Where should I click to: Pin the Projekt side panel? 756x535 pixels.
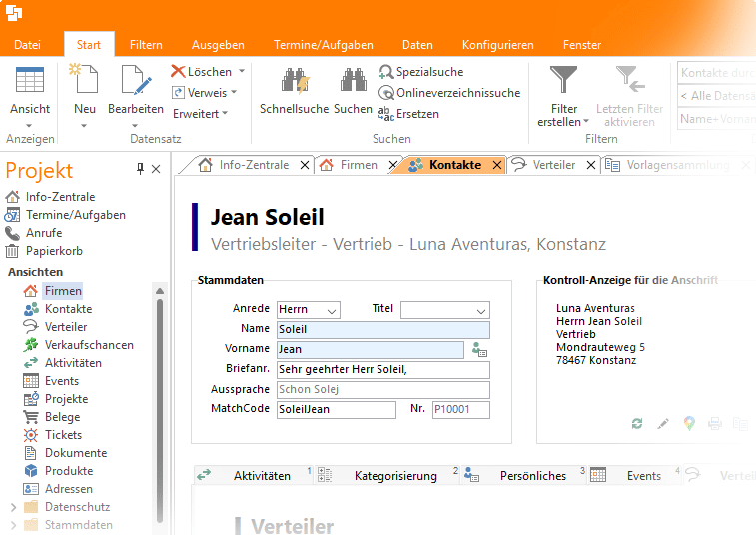(x=140, y=169)
